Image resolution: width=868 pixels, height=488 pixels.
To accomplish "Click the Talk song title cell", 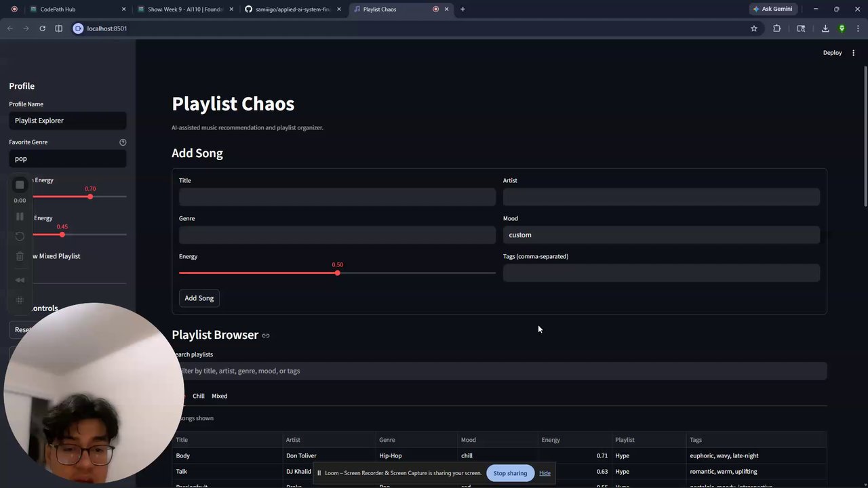I will [227, 471].
